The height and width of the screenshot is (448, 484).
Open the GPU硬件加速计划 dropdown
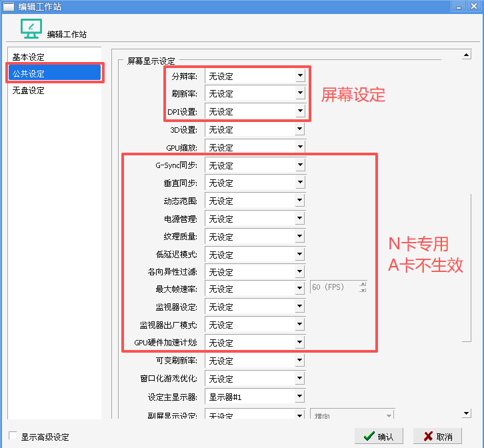(x=255, y=343)
